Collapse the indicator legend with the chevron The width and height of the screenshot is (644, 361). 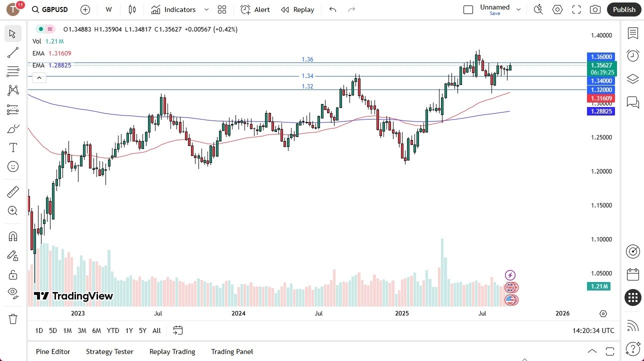click(x=39, y=77)
